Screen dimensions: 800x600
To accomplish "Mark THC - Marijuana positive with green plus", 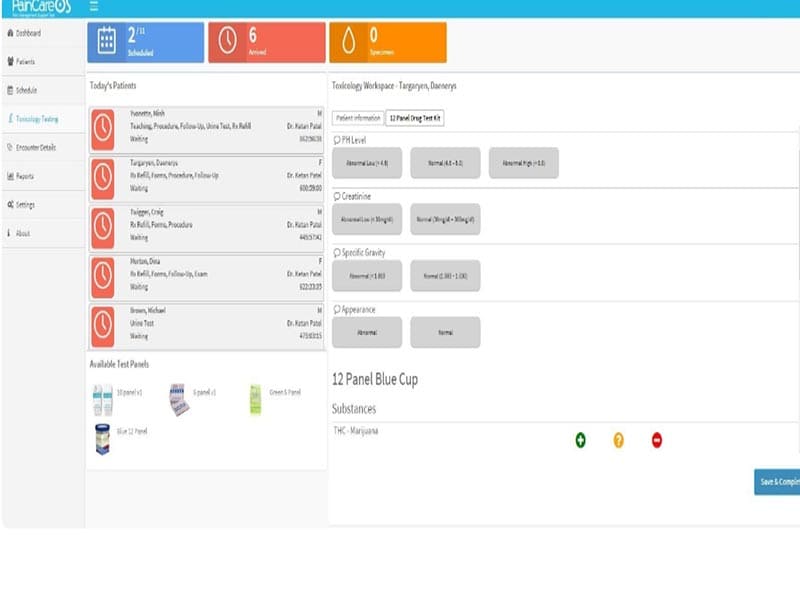I will pos(580,440).
